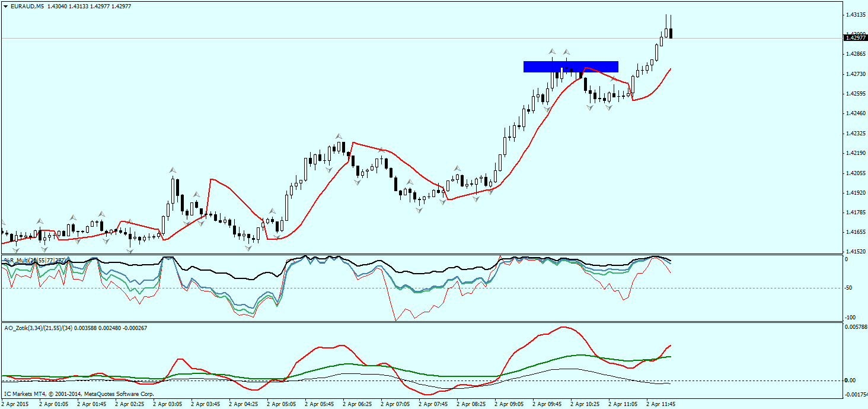The width and height of the screenshot is (868, 409).
Task: Click the 2 Apr 05:45 time label
Action: pos(319,404)
